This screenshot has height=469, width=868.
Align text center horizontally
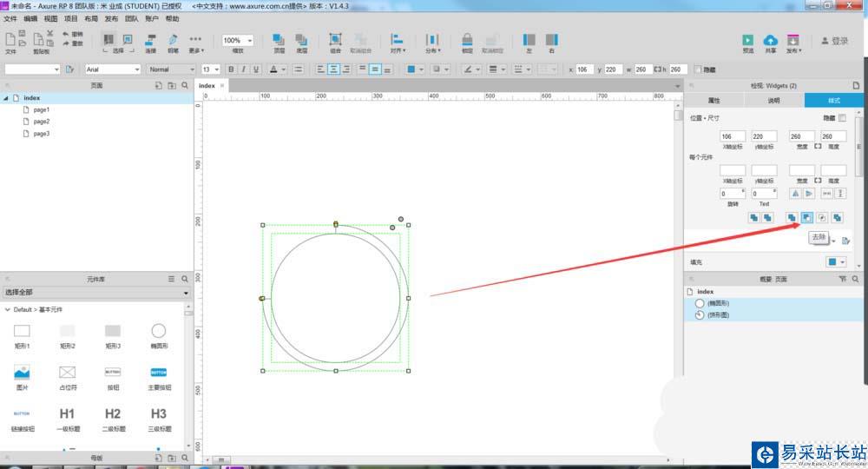click(x=333, y=69)
